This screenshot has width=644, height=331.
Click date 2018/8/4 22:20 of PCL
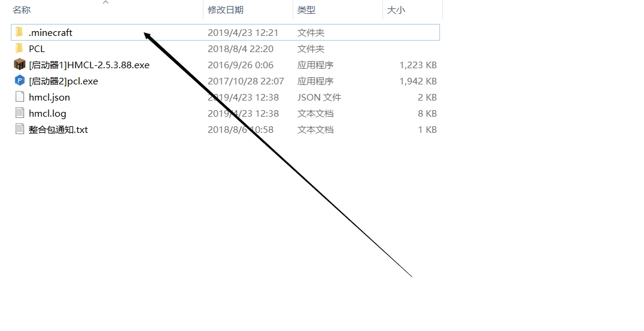click(x=240, y=49)
